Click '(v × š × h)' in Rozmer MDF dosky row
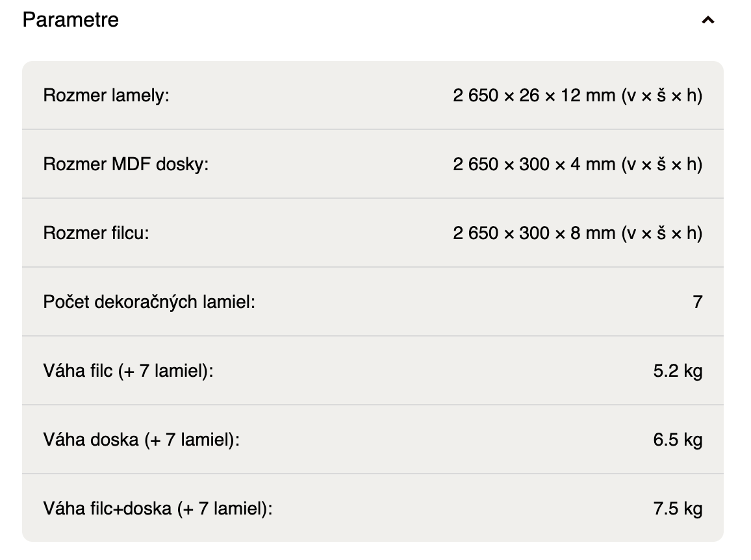This screenshot has height=560, width=751. pos(662,164)
